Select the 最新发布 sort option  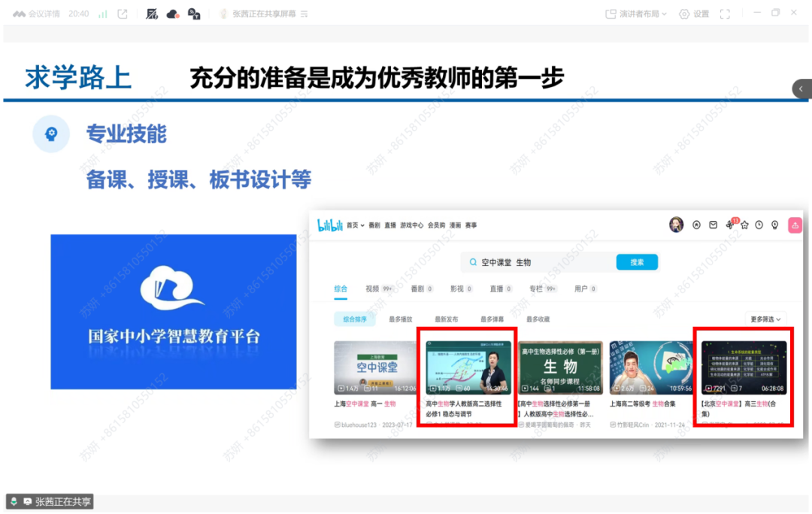[446, 319]
